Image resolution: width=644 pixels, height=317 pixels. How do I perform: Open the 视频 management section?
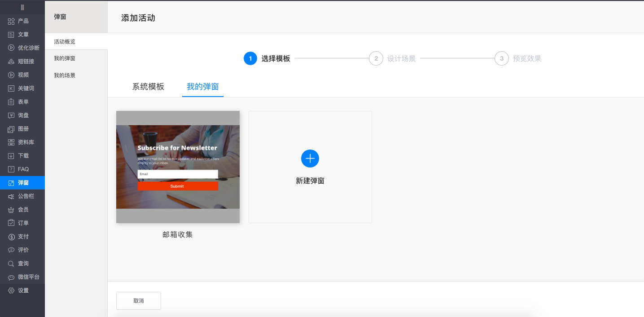22,75
